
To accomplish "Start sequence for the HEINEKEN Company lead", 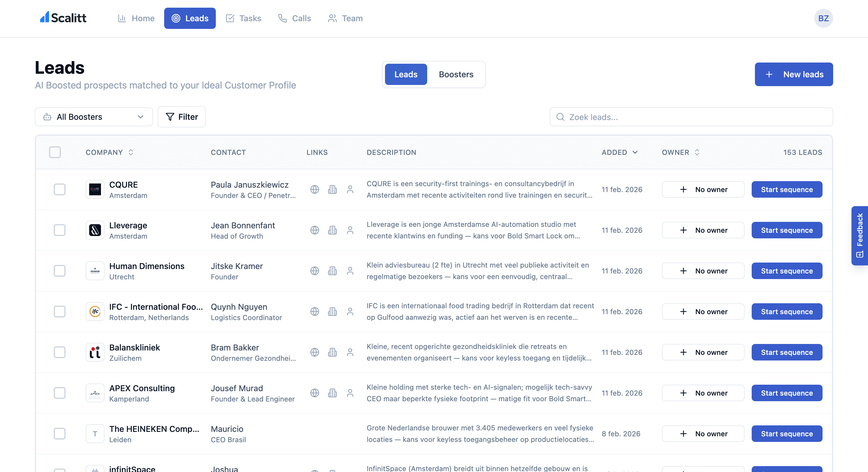I will click(x=787, y=434).
